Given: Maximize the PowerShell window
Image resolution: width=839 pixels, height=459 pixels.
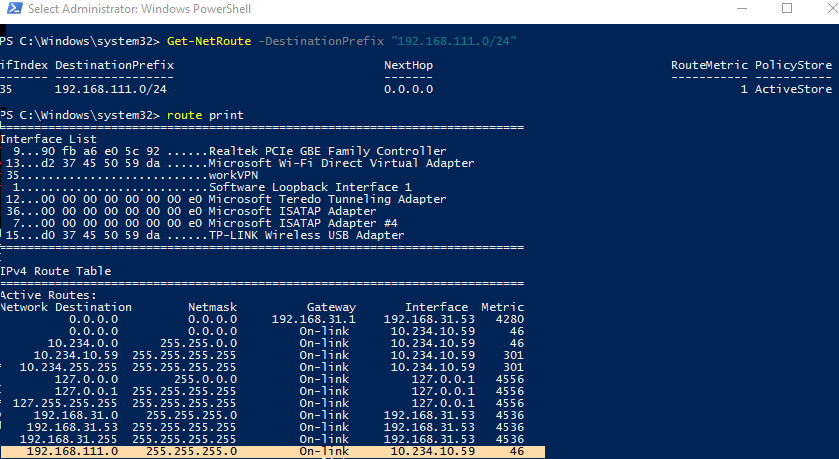Looking at the screenshot, I should coord(787,8).
